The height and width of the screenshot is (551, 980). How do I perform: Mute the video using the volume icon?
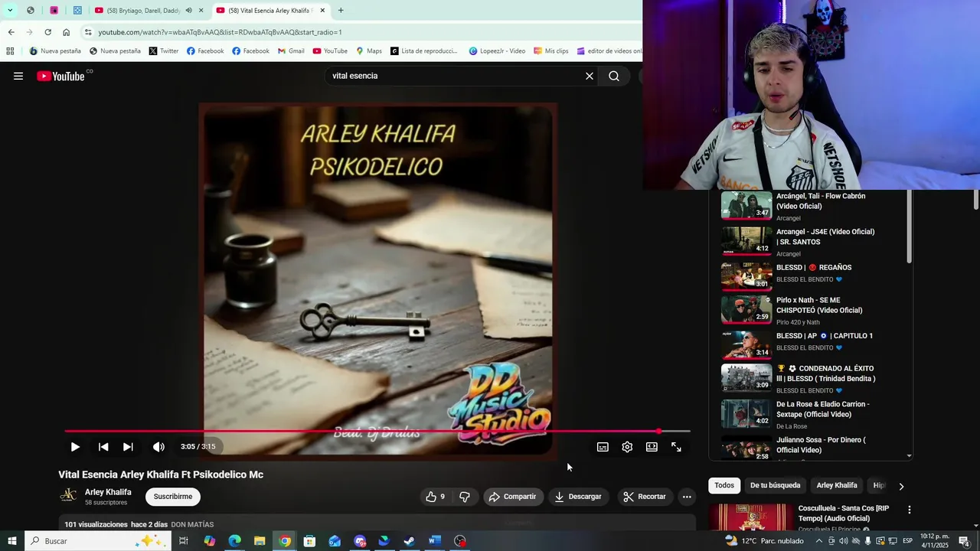[158, 447]
